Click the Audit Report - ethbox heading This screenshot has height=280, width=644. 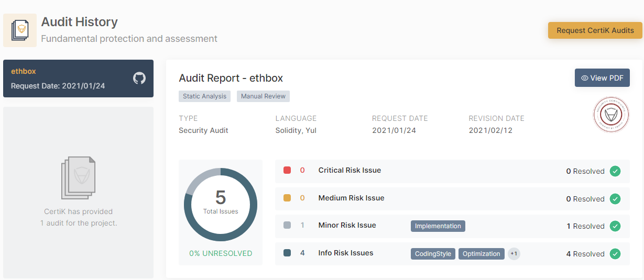tap(231, 78)
